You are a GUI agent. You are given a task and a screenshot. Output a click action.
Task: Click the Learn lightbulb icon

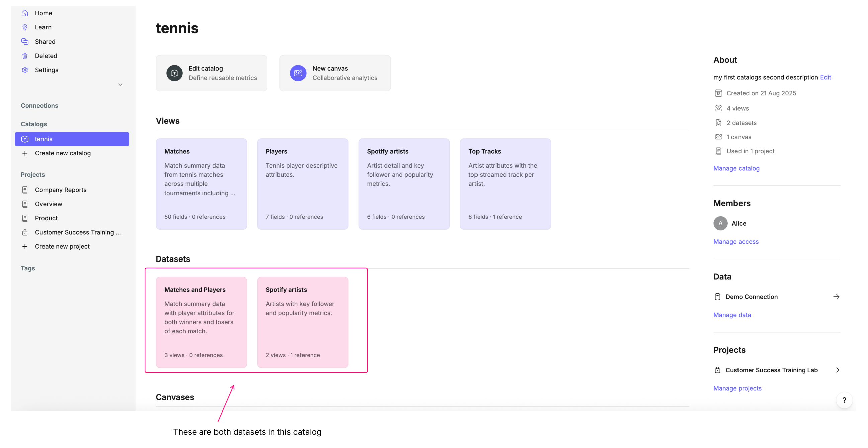pyautogui.click(x=25, y=27)
